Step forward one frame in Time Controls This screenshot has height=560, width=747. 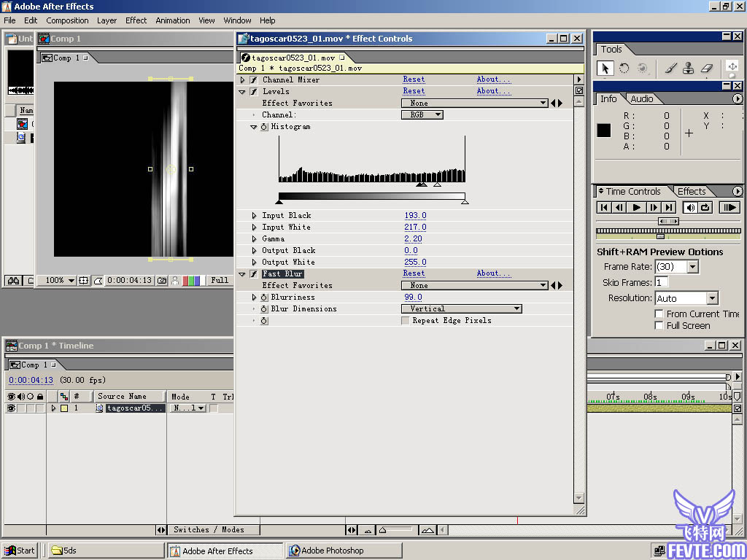pyautogui.click(x=653, y=207)
